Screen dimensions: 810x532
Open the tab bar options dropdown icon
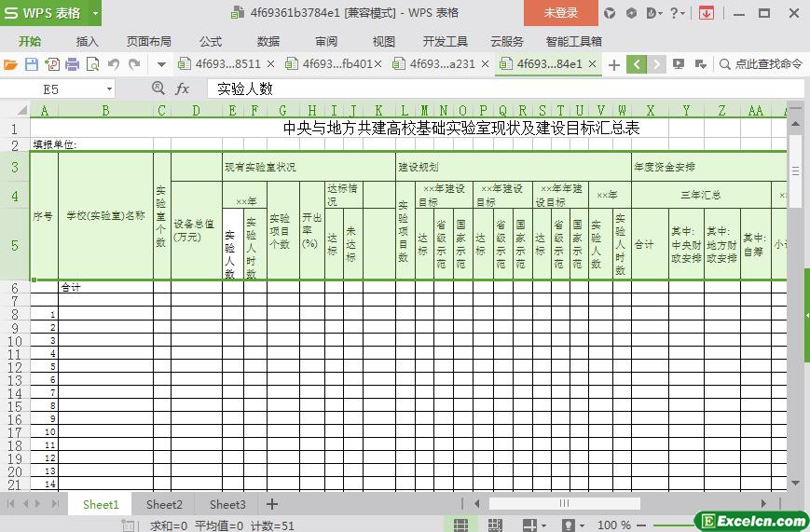click(701, 64)
